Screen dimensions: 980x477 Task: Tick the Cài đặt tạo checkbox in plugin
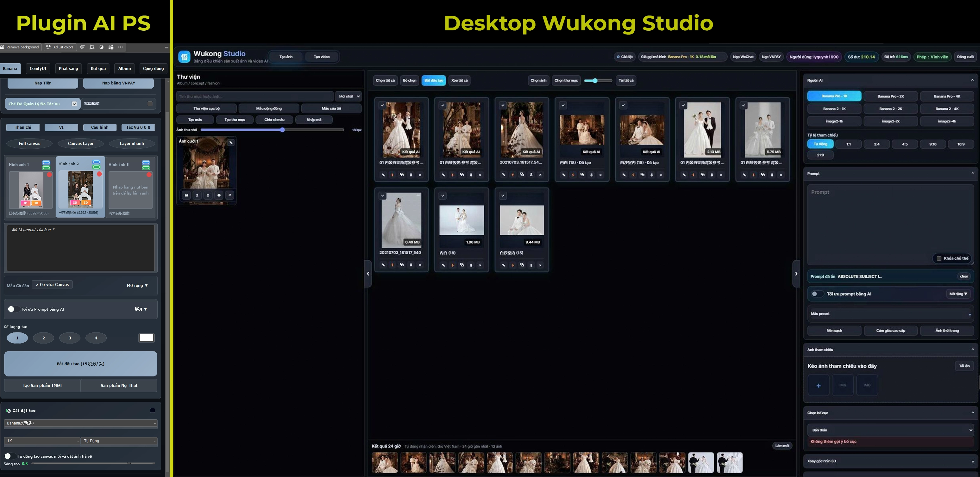coord(153,410)
